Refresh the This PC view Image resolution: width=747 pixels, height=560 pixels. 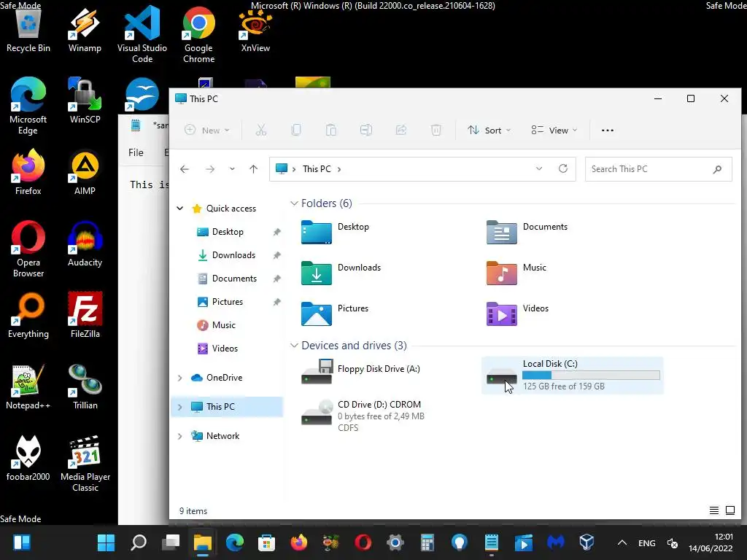point(563,168)
